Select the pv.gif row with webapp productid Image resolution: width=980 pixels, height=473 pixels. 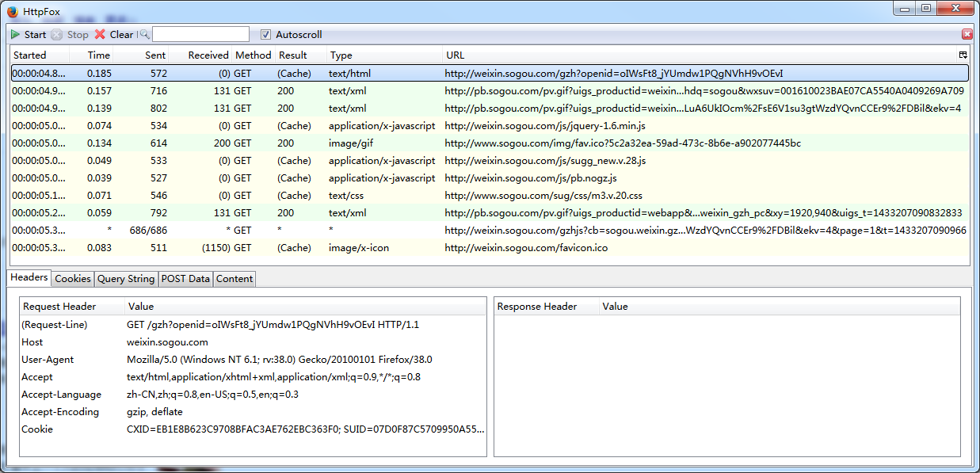[x=490, y=213]
